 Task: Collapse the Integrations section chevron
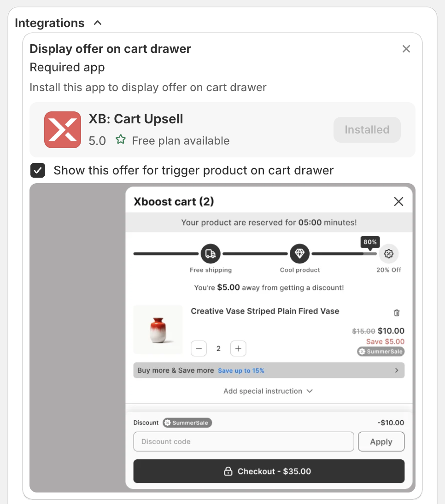[98, 23]
